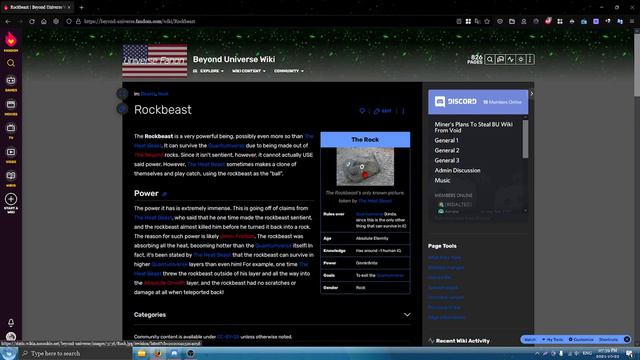Open the wiki Discuss icon
This screenshot has width=640, height=360.
point(500,60)
